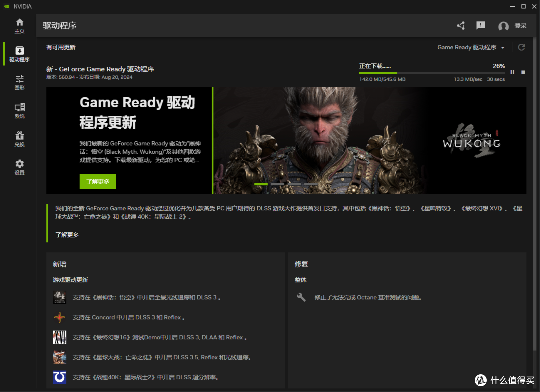Screen dimensions: 540x392
Task: Expand the Game Ready 驱动程序 dropdown
Action: [471, 47]
